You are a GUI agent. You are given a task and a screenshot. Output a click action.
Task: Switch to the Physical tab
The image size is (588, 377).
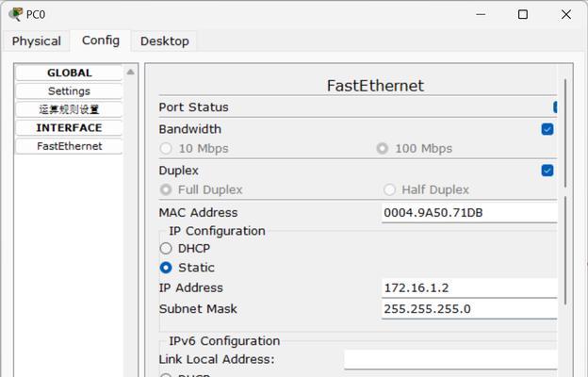click(37, 41)
